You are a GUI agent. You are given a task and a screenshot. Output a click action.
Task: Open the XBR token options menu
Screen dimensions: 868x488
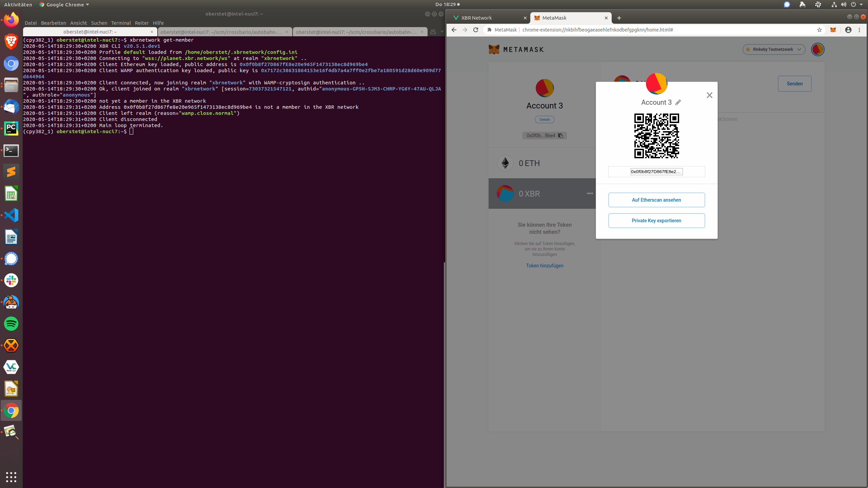[x=590, y=194]
